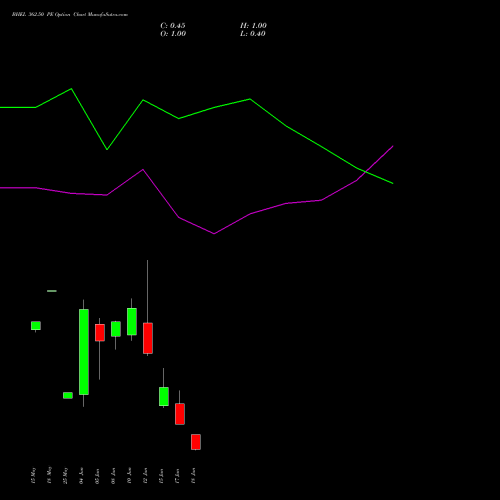This screenshot has height=500, width=500.
Task: Click the small green candle above 25 May
Action: coord(68,395)
